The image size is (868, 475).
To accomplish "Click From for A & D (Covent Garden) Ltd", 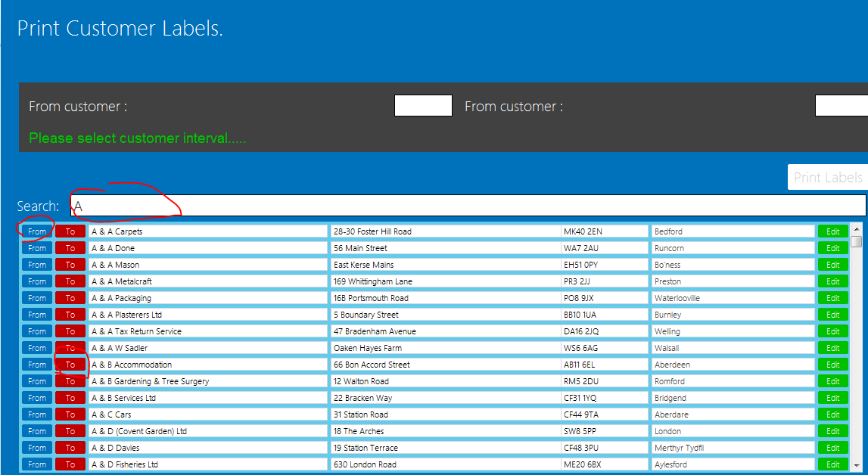I will [37, 431].
